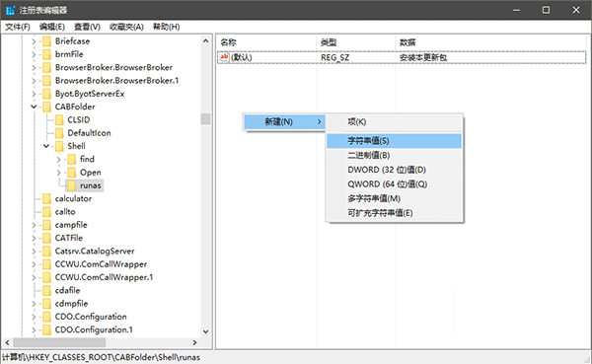Click the brmFile folder icon
This screenshot has height=364, width=592.
coord(46,54)
